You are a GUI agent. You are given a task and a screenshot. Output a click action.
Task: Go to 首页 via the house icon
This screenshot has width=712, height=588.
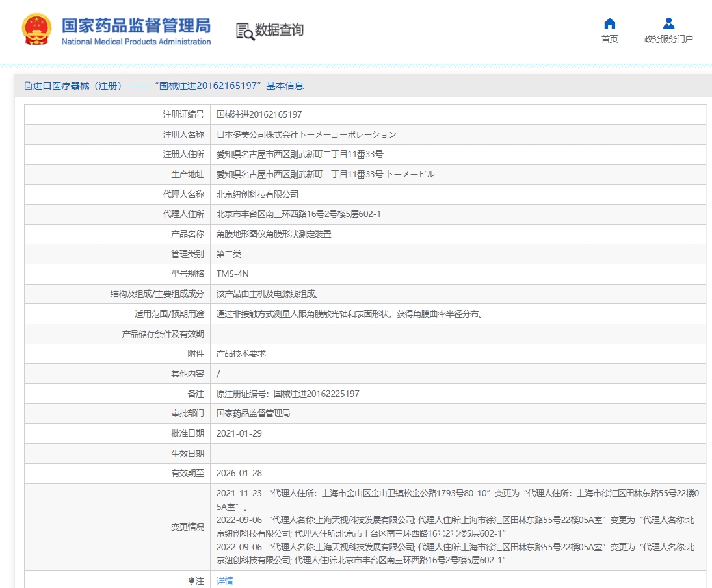click(x=610, y=23)
